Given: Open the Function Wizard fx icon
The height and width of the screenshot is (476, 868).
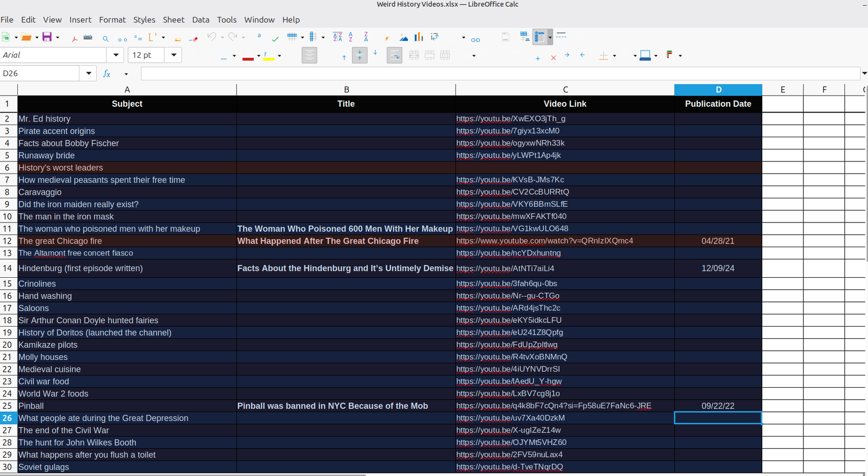Looking at the screenshot, I should [107, 74].
